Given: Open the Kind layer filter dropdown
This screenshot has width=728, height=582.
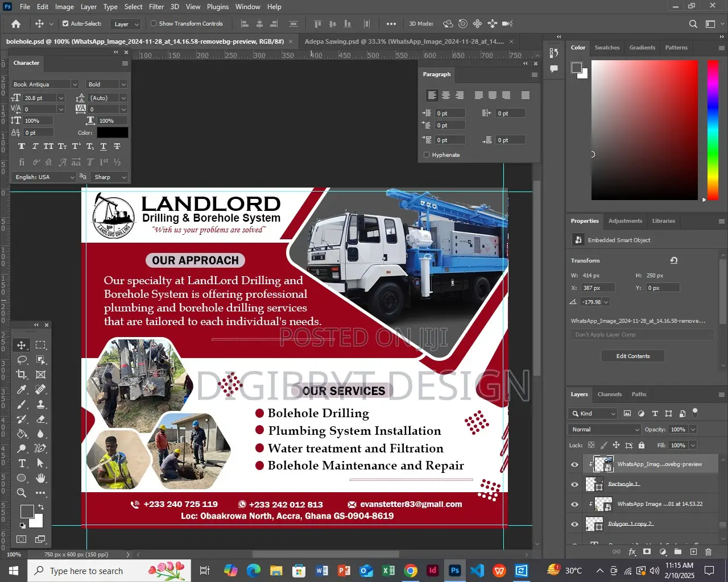Looking at the screenshot, I should 594,413.
